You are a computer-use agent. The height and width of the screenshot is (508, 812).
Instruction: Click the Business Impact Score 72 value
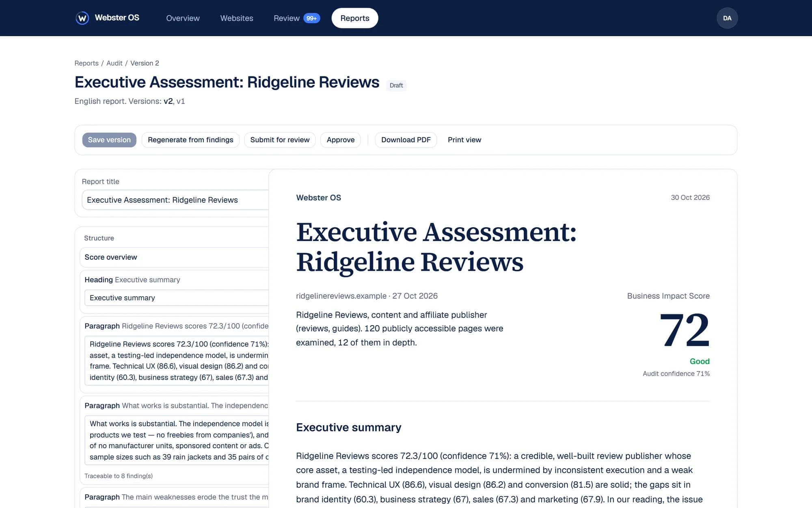click(685, 330)
